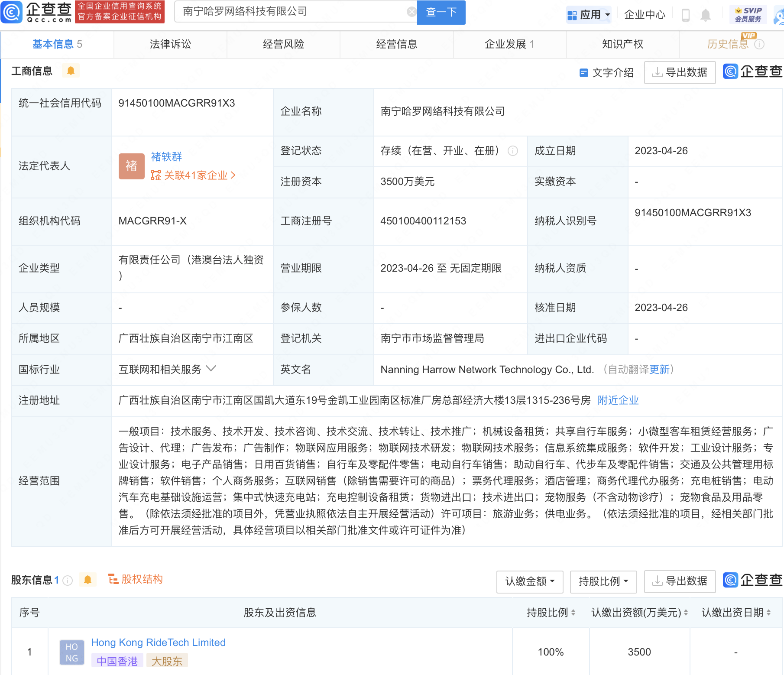Open 企业中心 link
This screenshot has width=784, height=675.
pos(645,15)
